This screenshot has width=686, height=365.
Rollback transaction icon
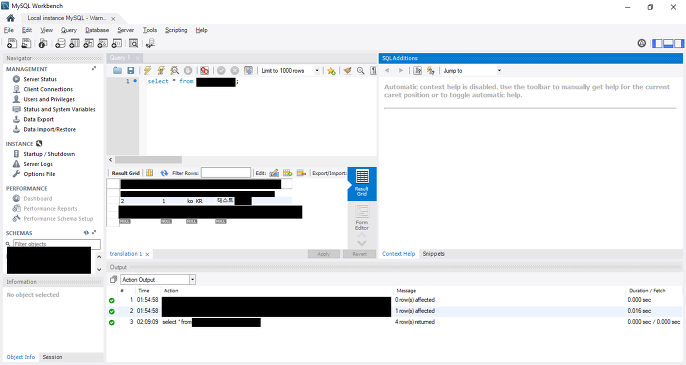click(x=235, y=70)
